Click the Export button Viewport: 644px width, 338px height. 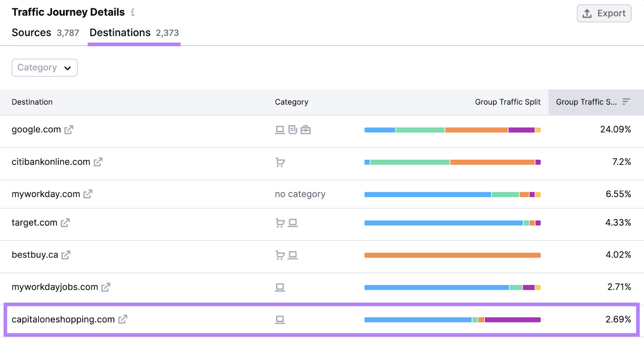pyautogui.click(x=604, y=13)
